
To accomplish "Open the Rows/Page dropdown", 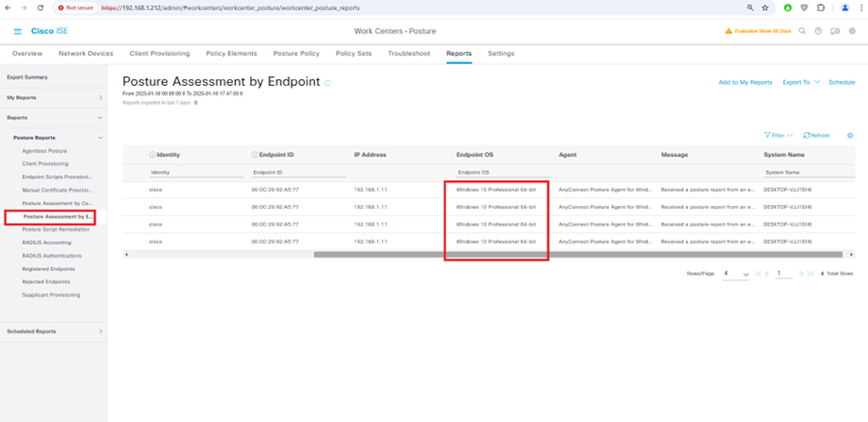I will point(736,274).
